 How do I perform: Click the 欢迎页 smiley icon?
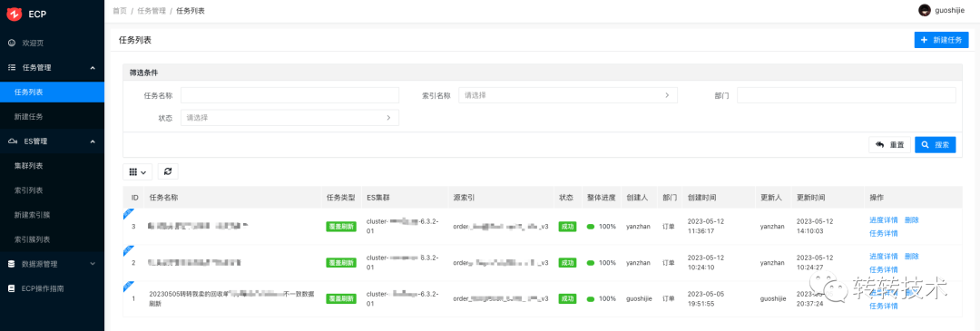click(12, 44)
